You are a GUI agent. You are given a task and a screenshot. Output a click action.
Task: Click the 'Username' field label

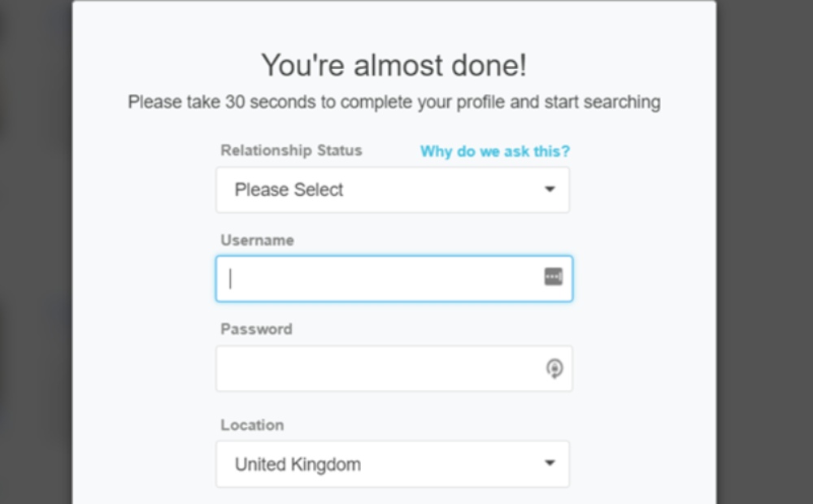(257, 241)
